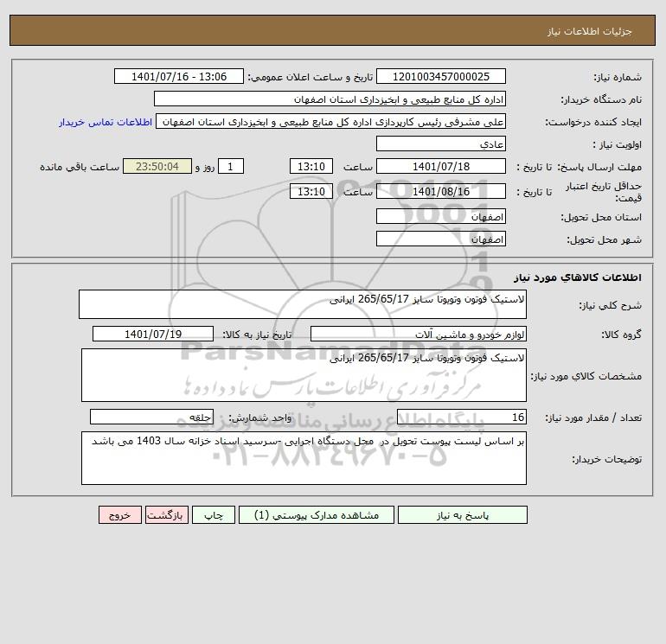
Task: Click the خروج exit button
Action: 119,515
